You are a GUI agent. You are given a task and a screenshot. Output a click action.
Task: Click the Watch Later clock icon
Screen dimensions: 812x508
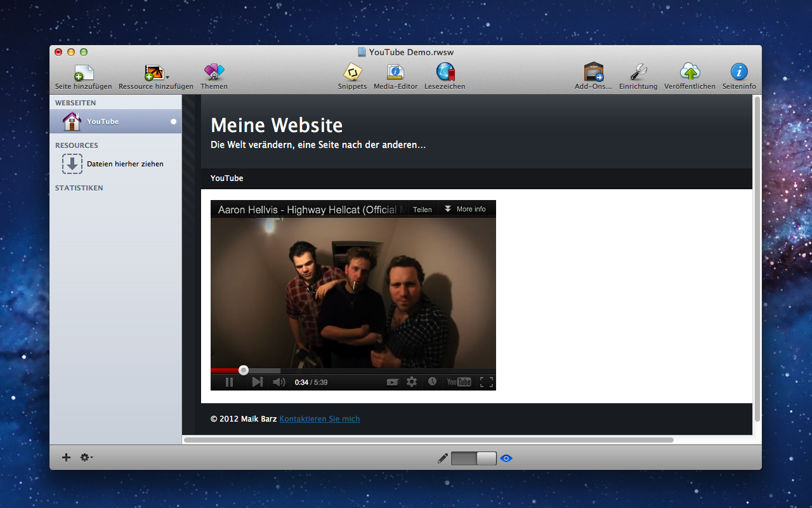coord(432,382)
